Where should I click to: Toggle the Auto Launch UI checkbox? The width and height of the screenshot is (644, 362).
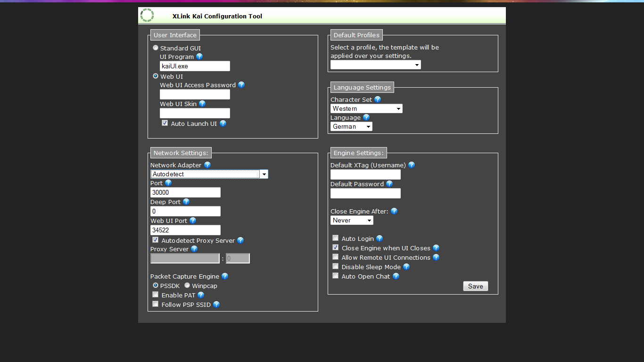coord(165,123)
